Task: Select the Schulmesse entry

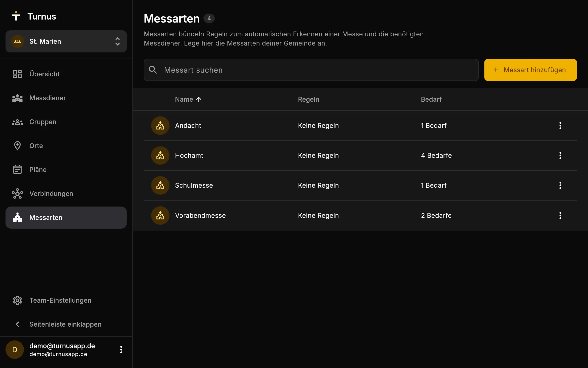Action: tap(360, 185)
